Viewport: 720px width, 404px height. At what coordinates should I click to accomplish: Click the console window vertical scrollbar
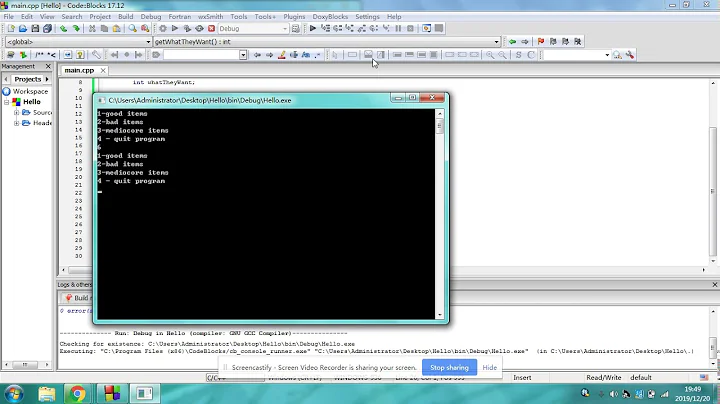440,213
